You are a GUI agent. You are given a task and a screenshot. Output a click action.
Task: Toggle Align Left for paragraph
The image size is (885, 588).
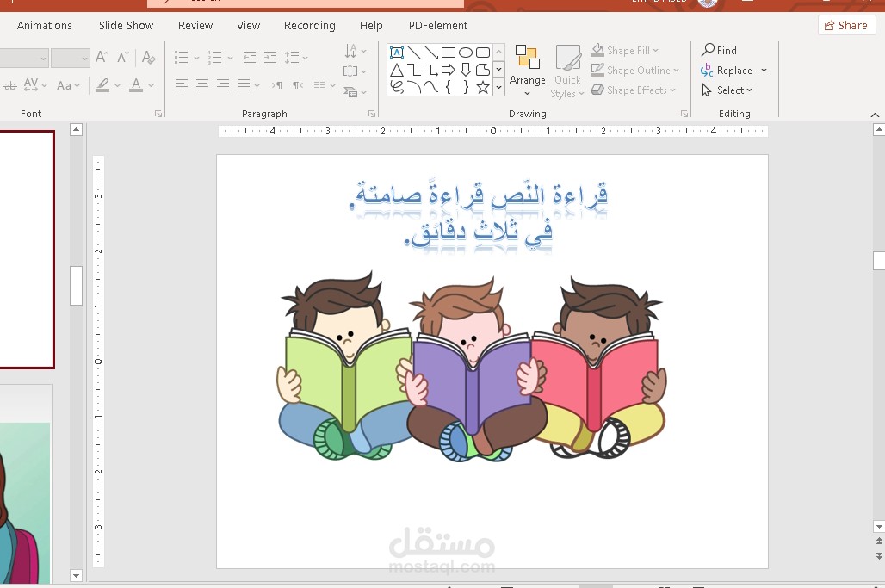(181, 85)
